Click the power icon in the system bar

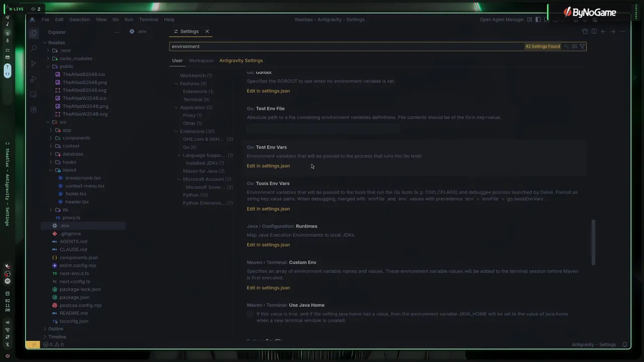(8, 355)
